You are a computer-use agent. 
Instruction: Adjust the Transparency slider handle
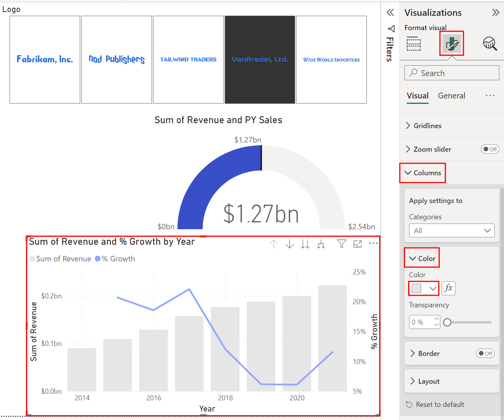(447, 322)
